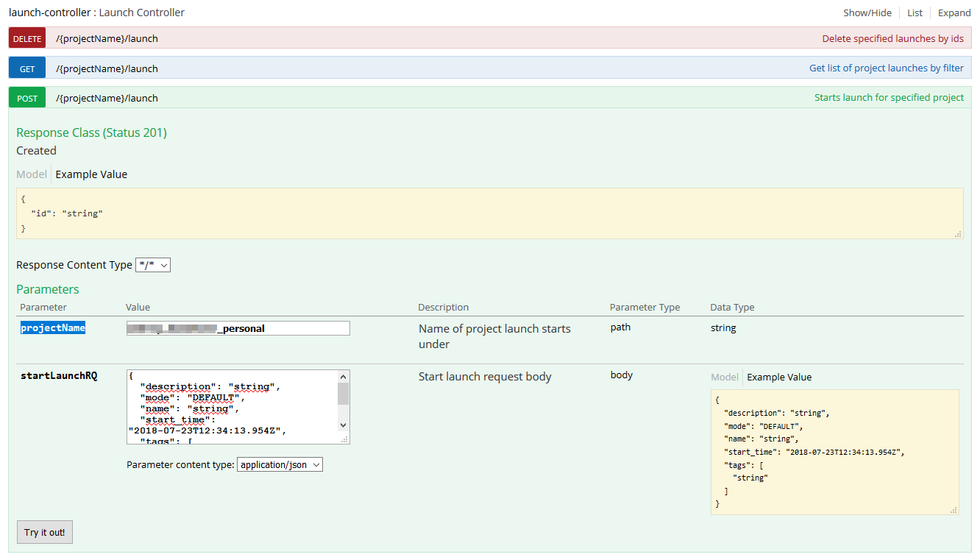Image resolution: width=980 pixels, height=560 pixels.
Task: Open the Parameter content type dropdown
Action: tap(280, 464)
